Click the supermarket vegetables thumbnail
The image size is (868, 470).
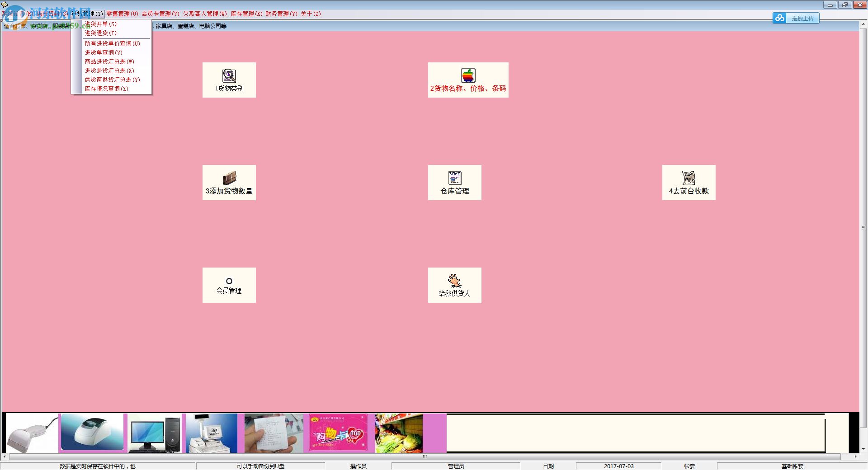point(399,433)
